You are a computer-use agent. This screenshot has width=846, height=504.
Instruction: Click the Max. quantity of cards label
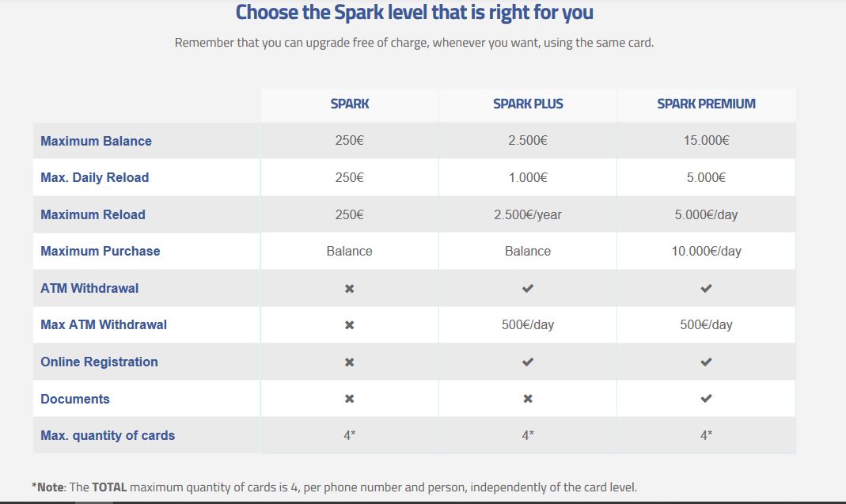[108, 435]
